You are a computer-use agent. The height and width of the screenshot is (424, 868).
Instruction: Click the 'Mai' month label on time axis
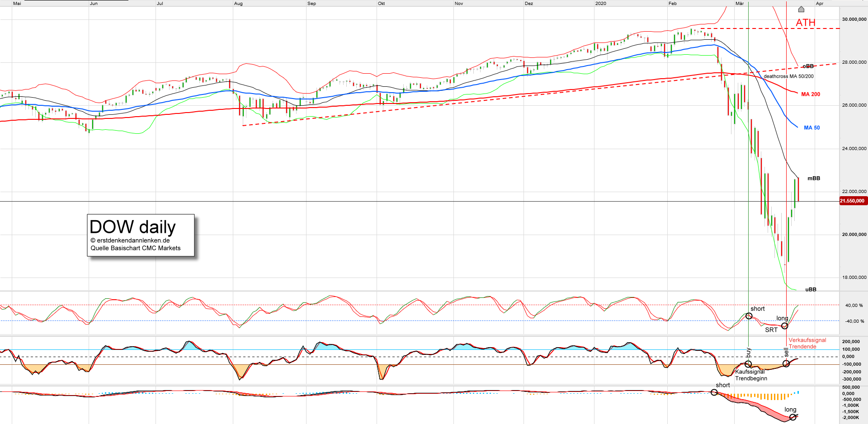tap(17, 4)
